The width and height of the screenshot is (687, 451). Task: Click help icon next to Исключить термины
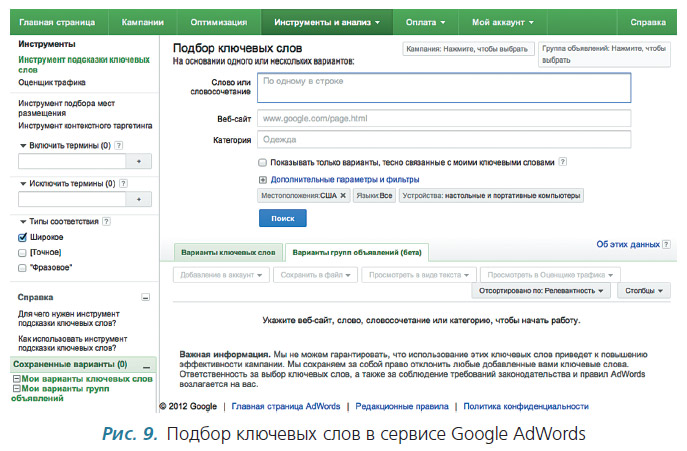[124, 184]
